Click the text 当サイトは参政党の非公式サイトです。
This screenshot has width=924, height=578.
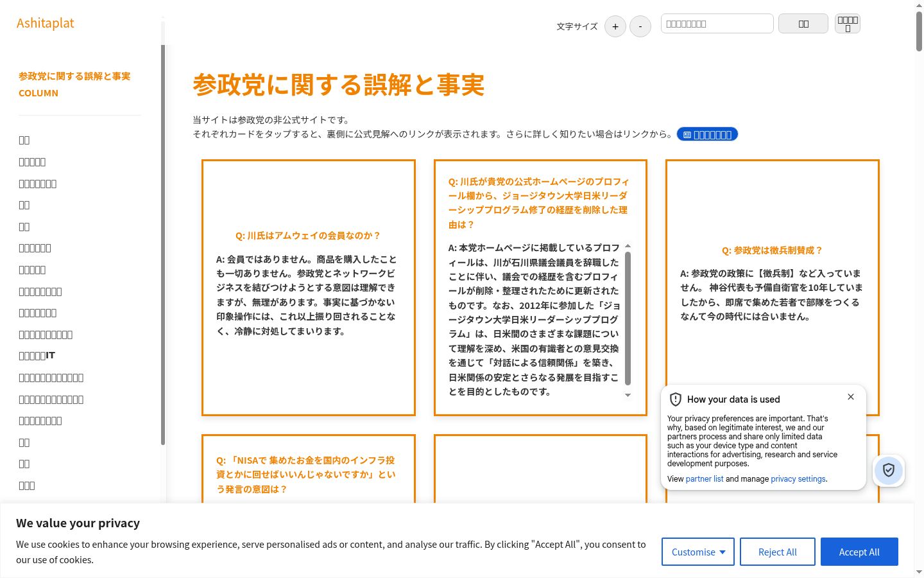point(271,120)
